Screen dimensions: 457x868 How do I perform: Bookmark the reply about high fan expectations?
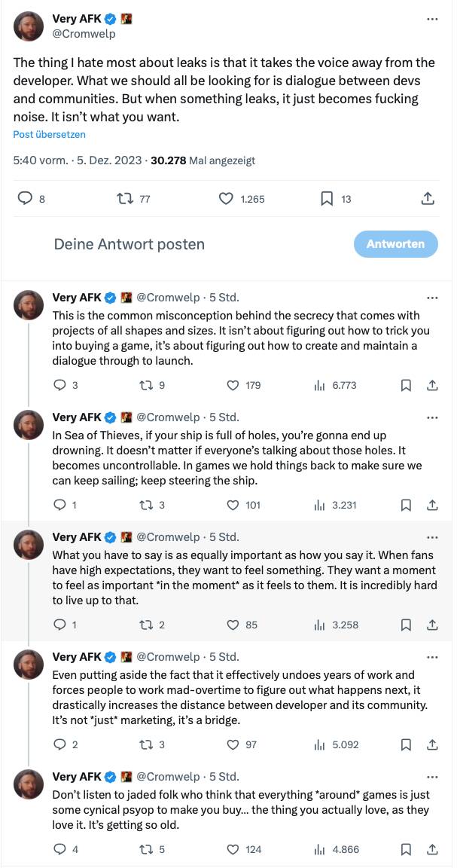406,625
